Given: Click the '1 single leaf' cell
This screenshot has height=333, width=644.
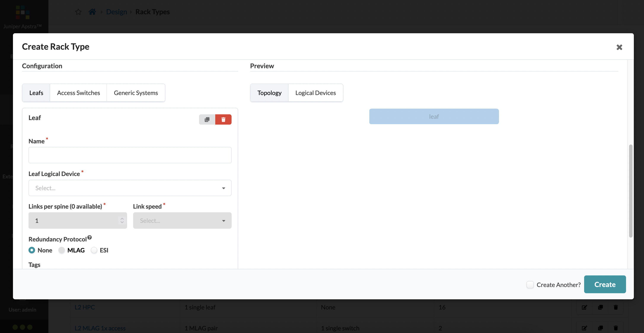Looking at the screenshot, I should pyautogui.click(x=200, y=307).
